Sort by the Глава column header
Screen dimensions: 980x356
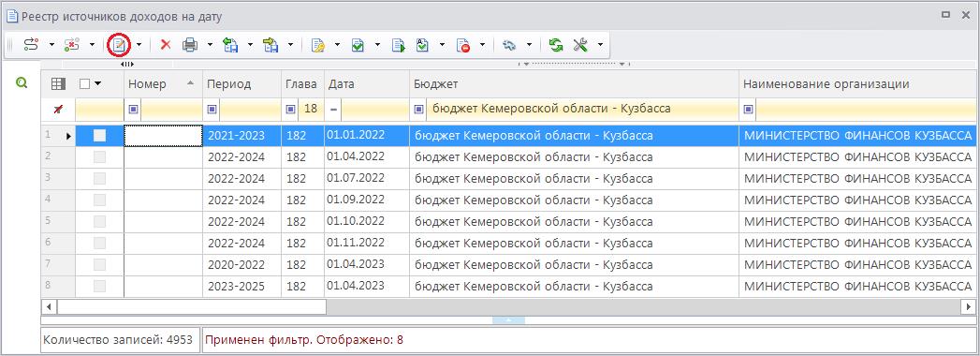[x=302, y=83]
